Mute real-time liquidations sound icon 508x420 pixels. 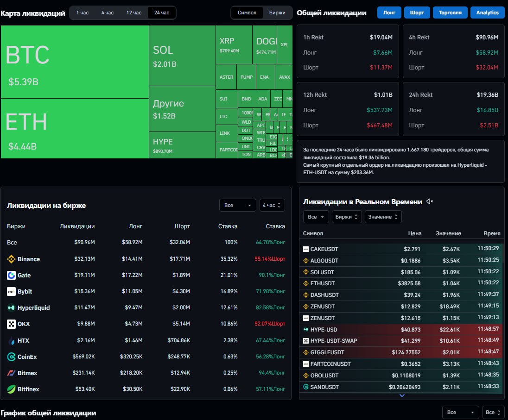click(430, 201)
